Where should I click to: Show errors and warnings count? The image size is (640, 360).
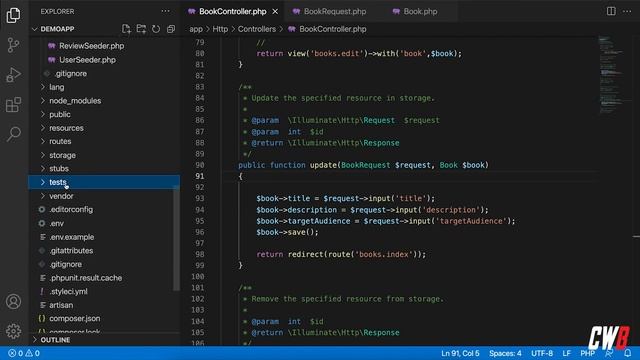[x=24, y=353]
